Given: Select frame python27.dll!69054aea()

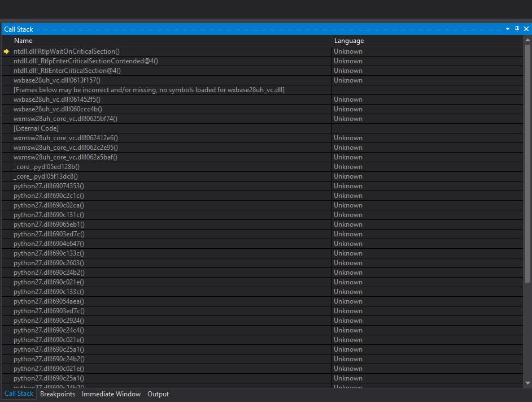Looking at the screenshot, I should coord(49,301).
